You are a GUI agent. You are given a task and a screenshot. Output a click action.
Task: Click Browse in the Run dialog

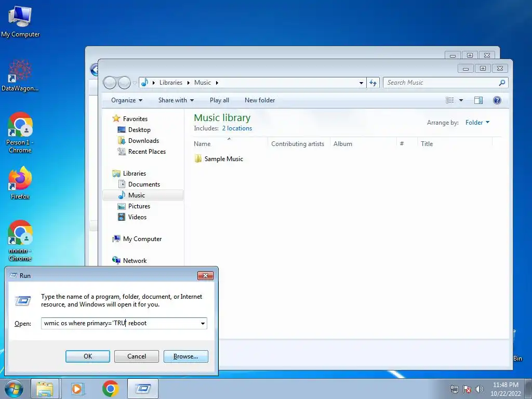click(185, 356)
